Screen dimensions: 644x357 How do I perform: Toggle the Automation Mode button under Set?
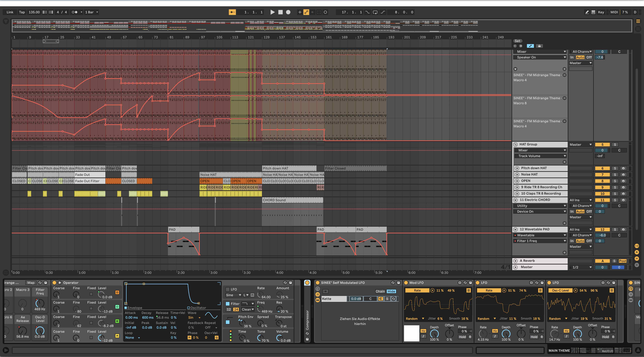[530, 46]
